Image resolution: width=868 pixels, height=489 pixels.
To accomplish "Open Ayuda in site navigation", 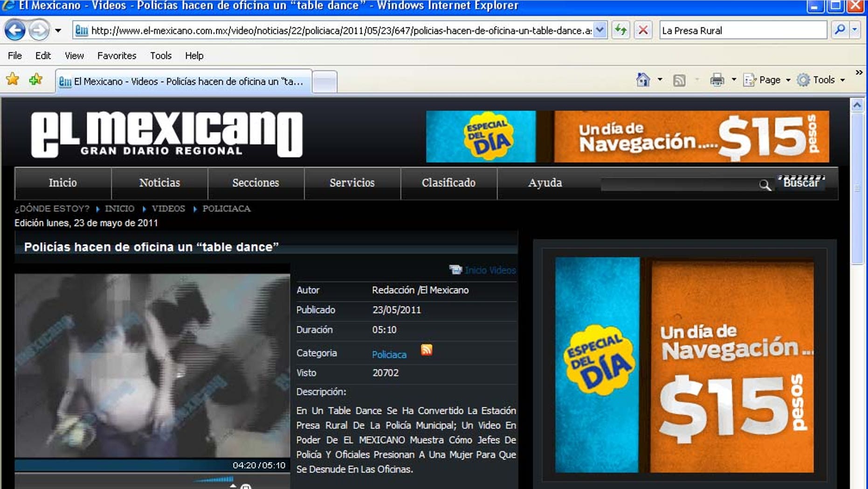I will (x=545, y=183).
